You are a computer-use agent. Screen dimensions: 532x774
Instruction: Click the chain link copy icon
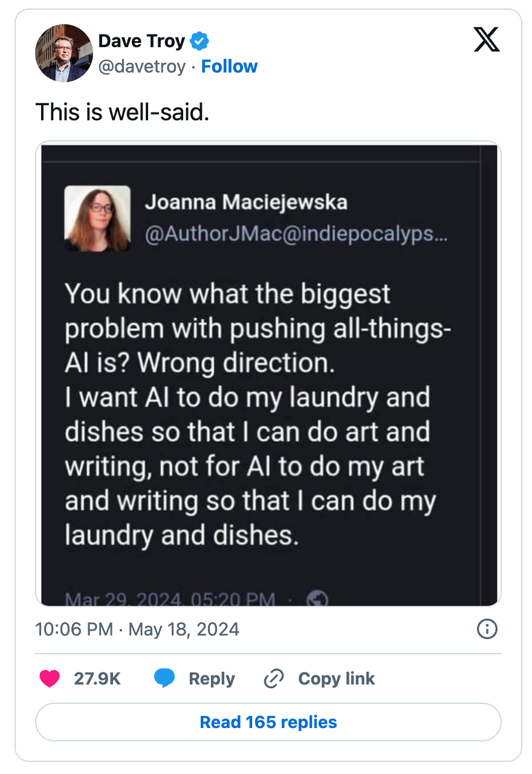[x=274, y=678]
